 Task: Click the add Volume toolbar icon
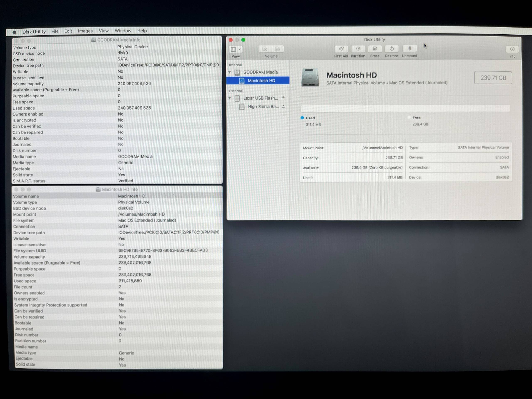click(265, 49)
